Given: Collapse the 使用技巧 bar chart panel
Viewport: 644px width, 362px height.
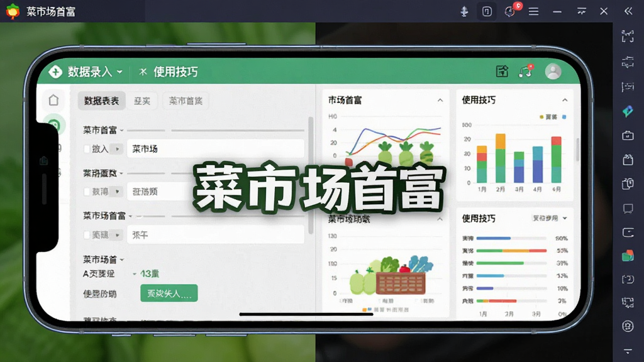Looking at the screenshot, I should click(x=565, y=100).
